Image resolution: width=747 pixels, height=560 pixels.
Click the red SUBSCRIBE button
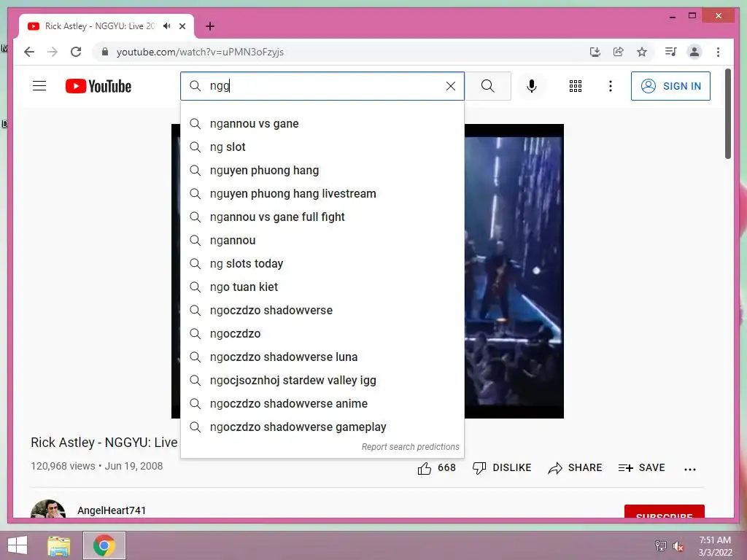pyautogui.click(x=664, y=511)
